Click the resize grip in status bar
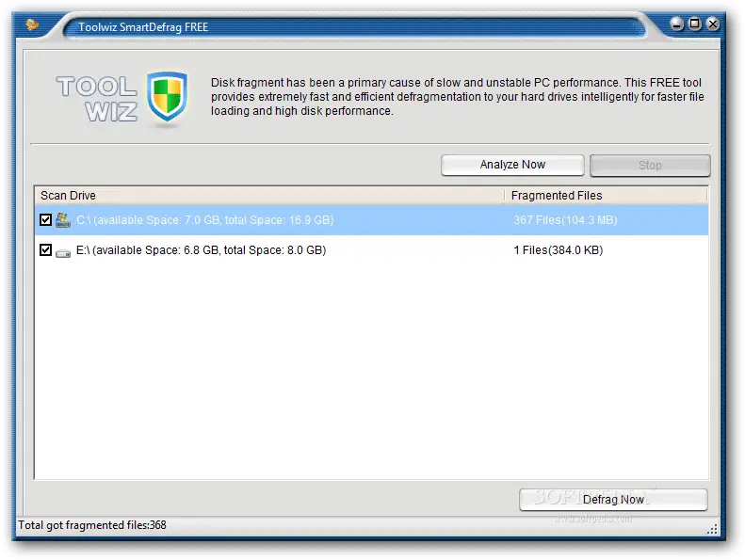Image resolution: width=745 pixels, height=560 pixels. [712, 529]
